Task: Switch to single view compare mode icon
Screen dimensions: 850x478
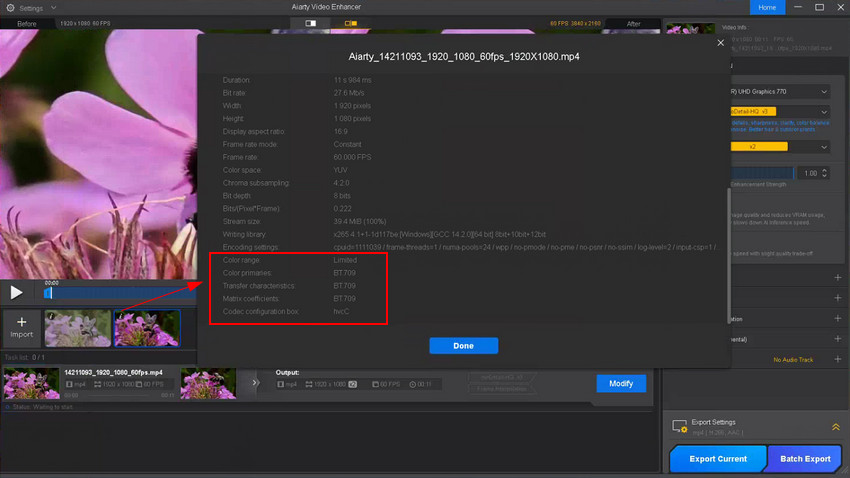Action: pos(310,23)
